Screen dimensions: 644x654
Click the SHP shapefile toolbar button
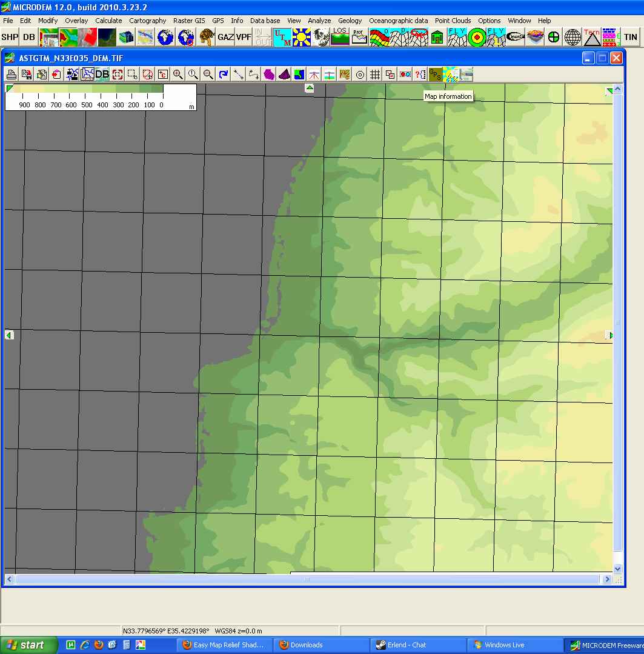10,37
